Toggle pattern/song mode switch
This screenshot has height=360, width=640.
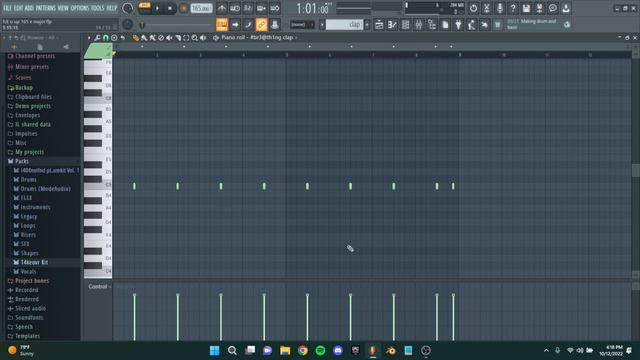(x=144, y=8)
